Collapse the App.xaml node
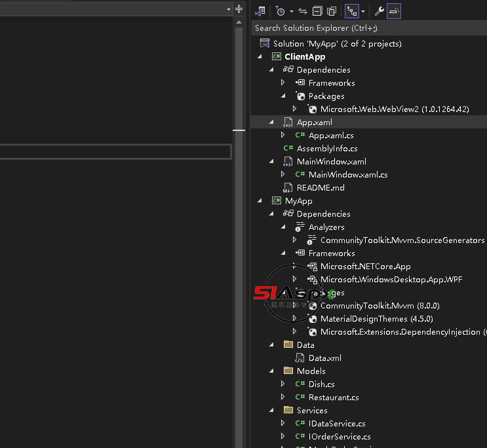487x448 pixels. pyautogui.click(x=271, y=122)
